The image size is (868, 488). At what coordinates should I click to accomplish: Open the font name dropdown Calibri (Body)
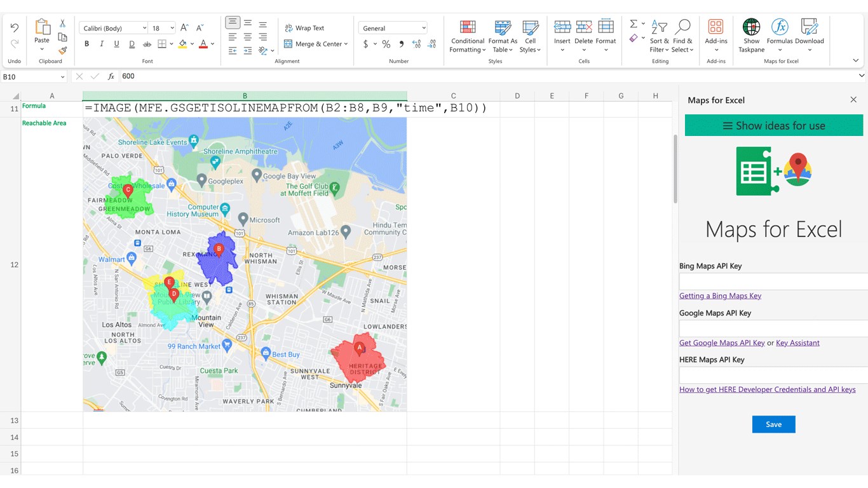(114, 28)
